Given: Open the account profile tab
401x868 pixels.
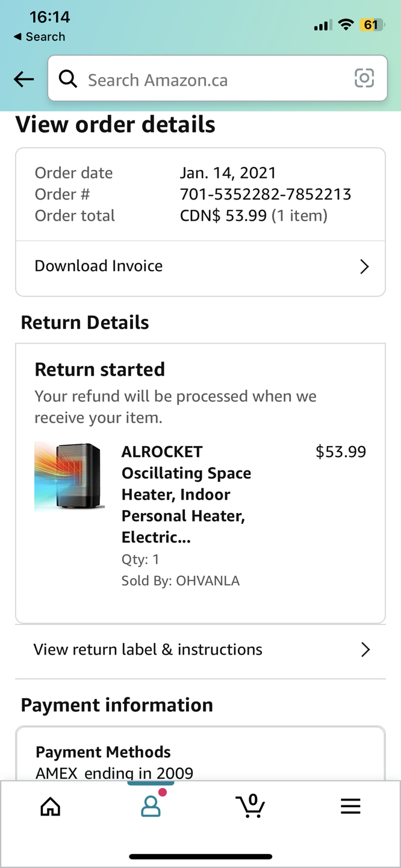Looking at the screenshot, I should point(151,806).
